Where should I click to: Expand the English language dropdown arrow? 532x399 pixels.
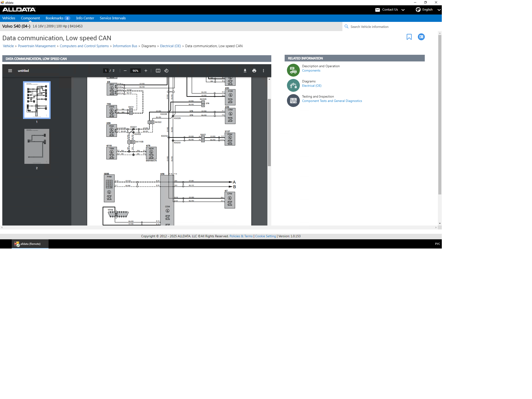tap(439, 10)
